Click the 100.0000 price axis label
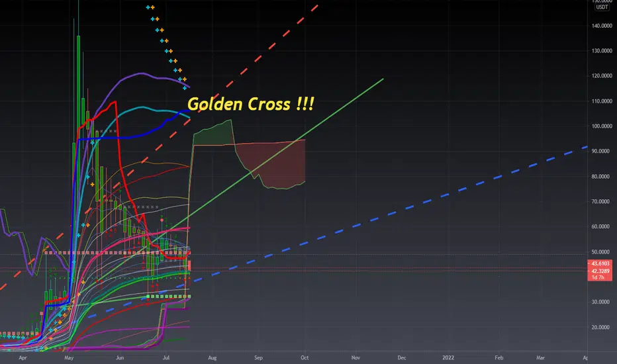The image size is (617, 364). (602, 126)
